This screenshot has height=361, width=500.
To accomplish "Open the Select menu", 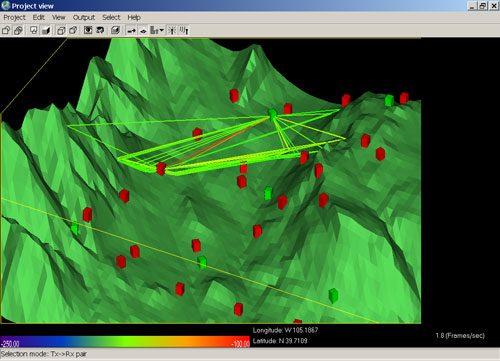I will pyautogui.click(x=111, y=17).
